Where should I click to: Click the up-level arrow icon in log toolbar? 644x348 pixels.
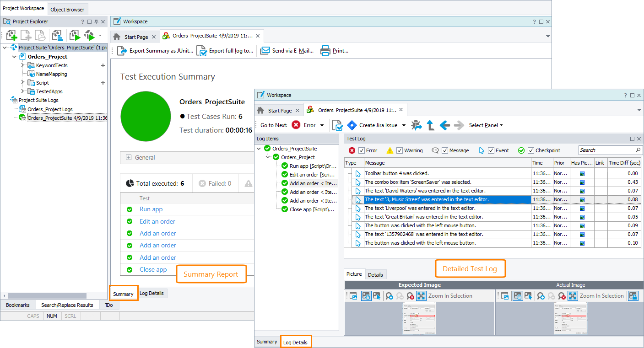coord(431,125)
